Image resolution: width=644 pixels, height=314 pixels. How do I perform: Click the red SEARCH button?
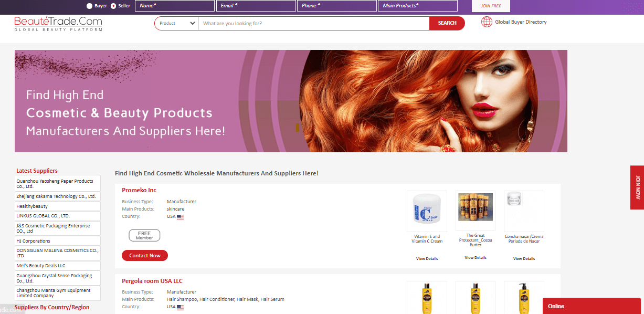click(x=447, y=23)
